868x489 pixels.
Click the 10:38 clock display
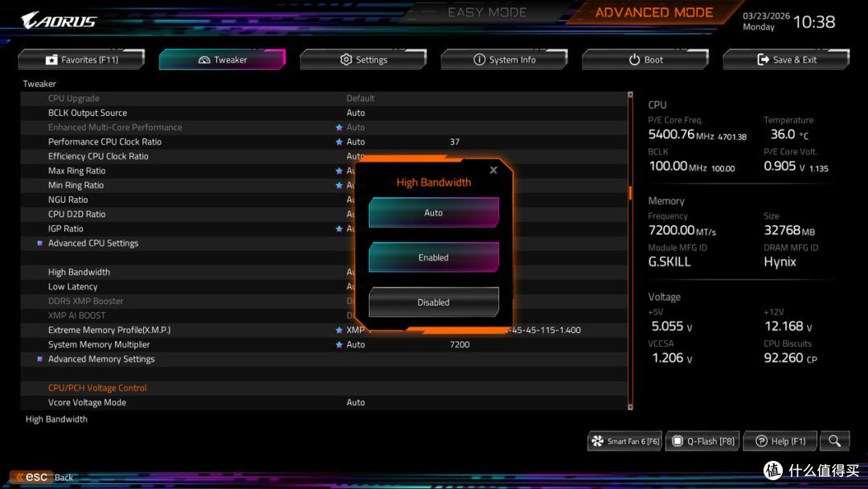(x=813, y=22)
